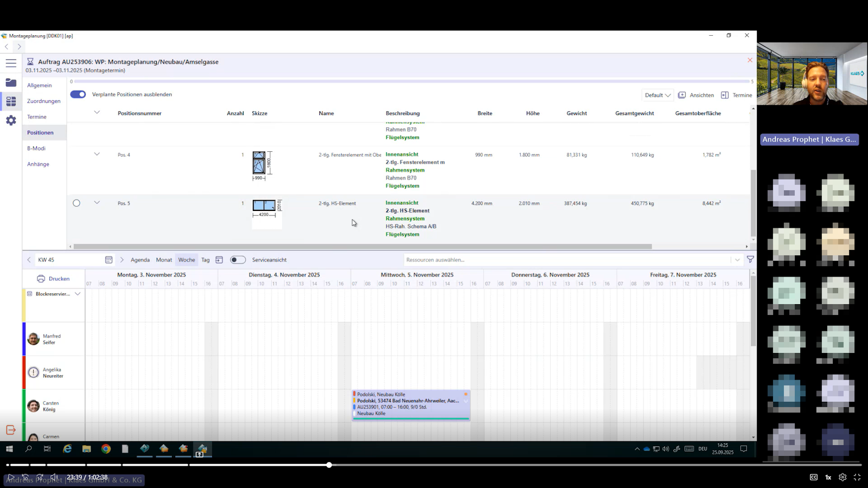This screenshot has width=868, height=488.
Task: Click the red close icon of the Auftrag panel
Action: [750, 60]
